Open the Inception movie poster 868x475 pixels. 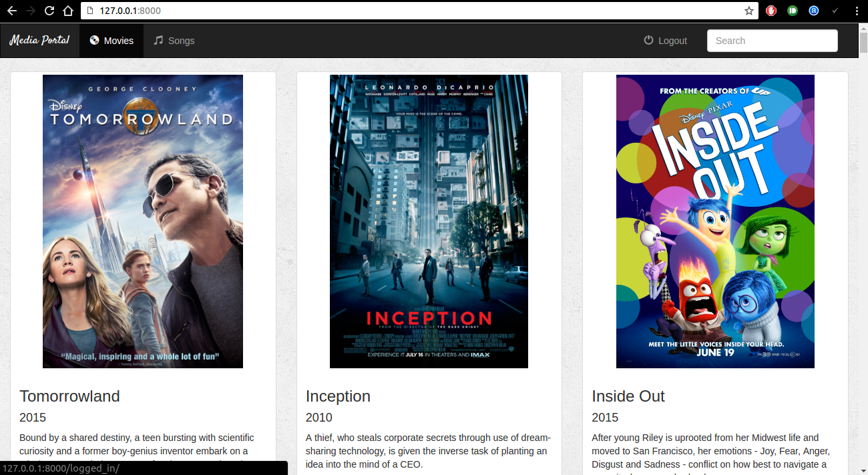(429, 221)
